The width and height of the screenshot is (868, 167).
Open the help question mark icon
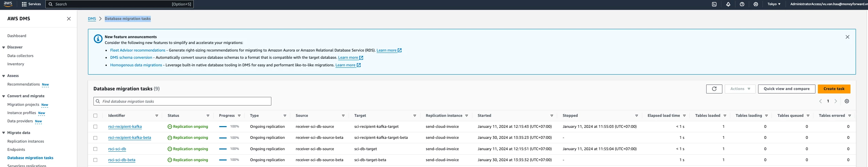point(742,4)
